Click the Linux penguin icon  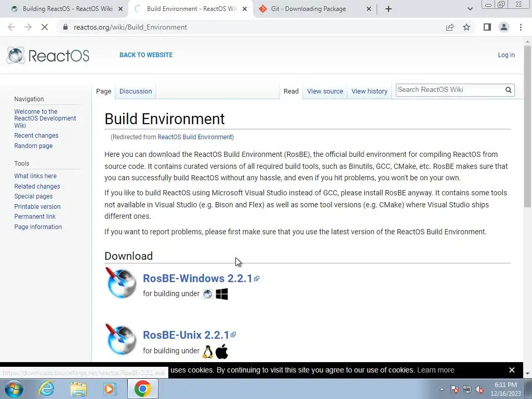[x=208, y=352]
